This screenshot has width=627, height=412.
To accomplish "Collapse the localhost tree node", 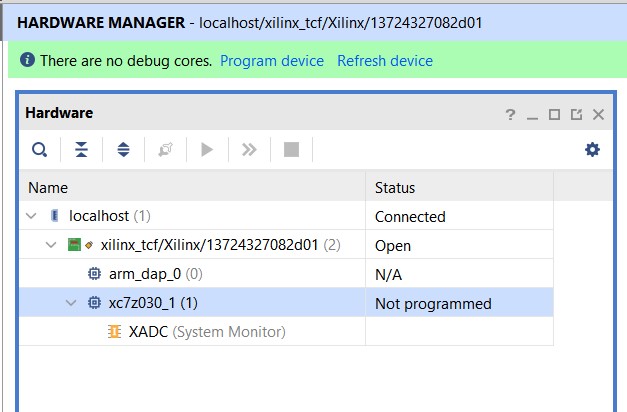I will [32, 216].
